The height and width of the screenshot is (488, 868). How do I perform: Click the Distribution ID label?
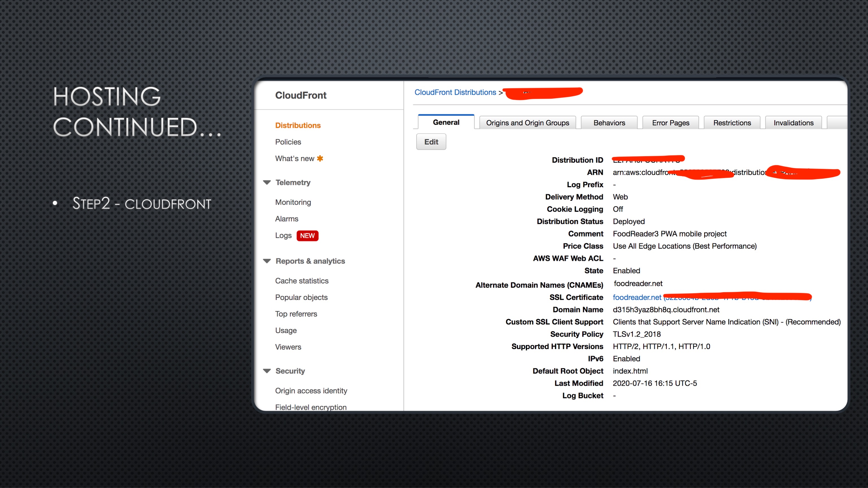pos(577,160)
